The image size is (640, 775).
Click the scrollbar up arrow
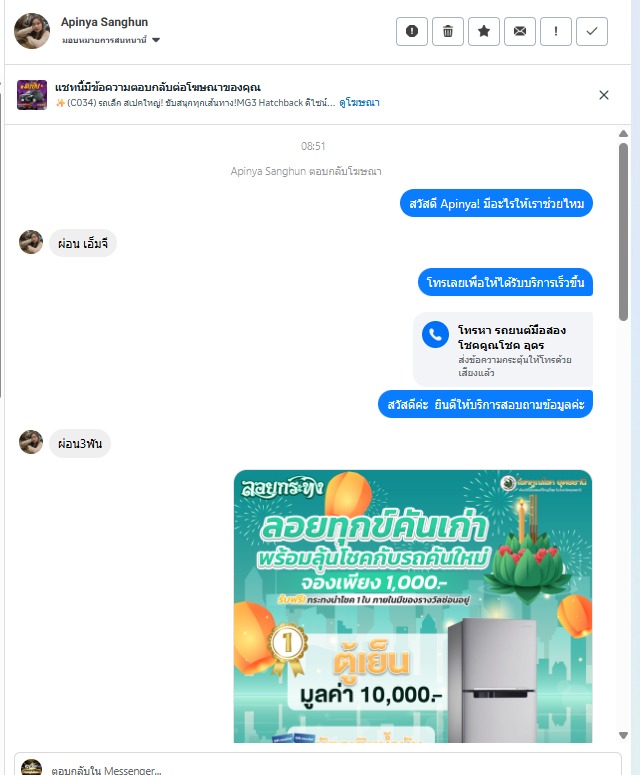pos(624,133)
